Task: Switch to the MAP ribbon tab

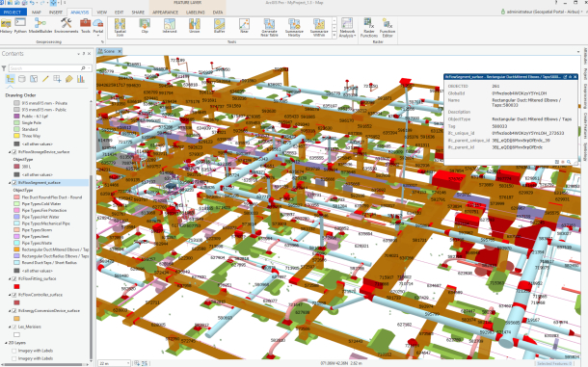Action: pos(37,12)
